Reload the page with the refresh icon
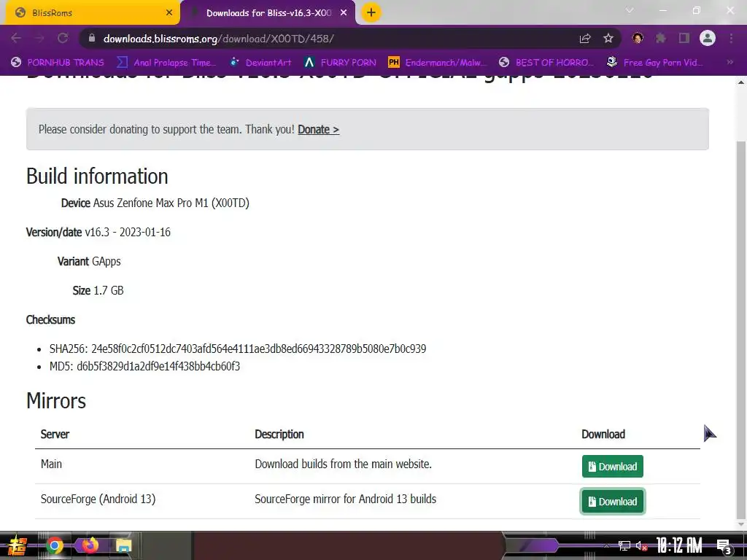This screenshot has width=747, height=560. pyautogui.click(x=63, y=38)
